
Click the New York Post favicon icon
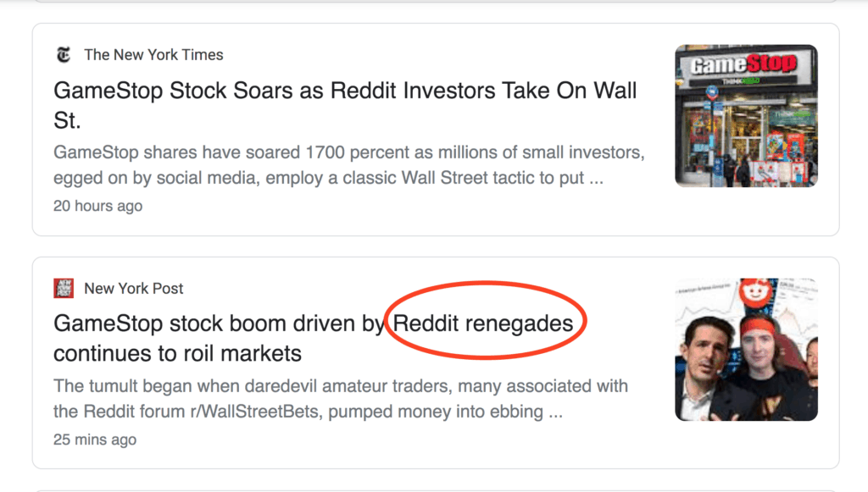tap(64, 289)
